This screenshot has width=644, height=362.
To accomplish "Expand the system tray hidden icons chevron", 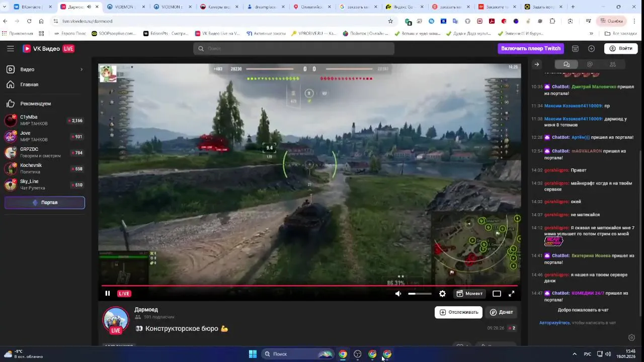I will coord(575,354).
